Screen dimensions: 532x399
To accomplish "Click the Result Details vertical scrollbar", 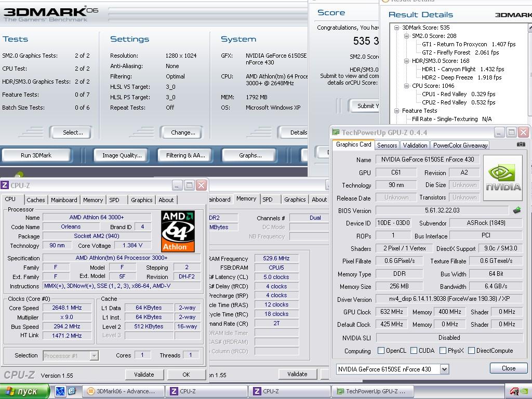I will point(529,73).
